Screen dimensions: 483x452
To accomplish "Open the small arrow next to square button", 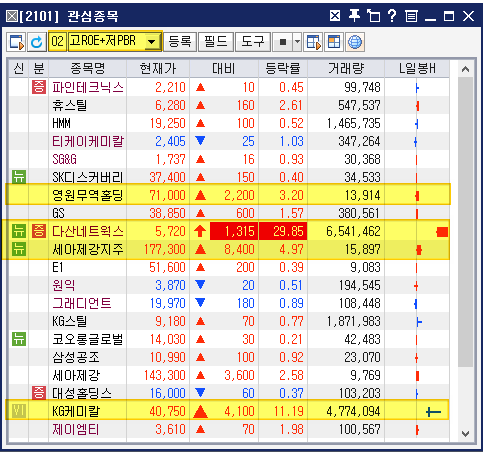I will coord(297,42).
